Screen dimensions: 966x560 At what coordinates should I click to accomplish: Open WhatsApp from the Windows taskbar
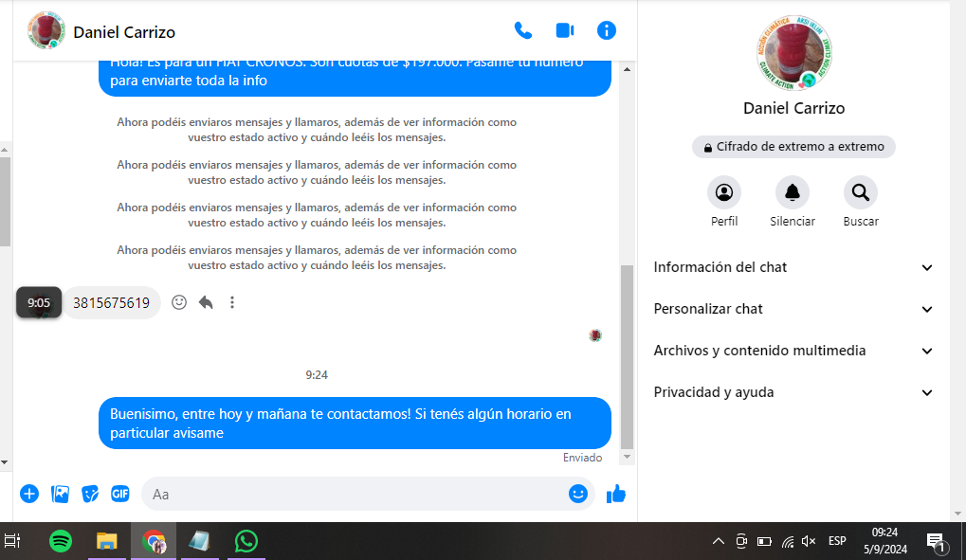click(246, 541)
